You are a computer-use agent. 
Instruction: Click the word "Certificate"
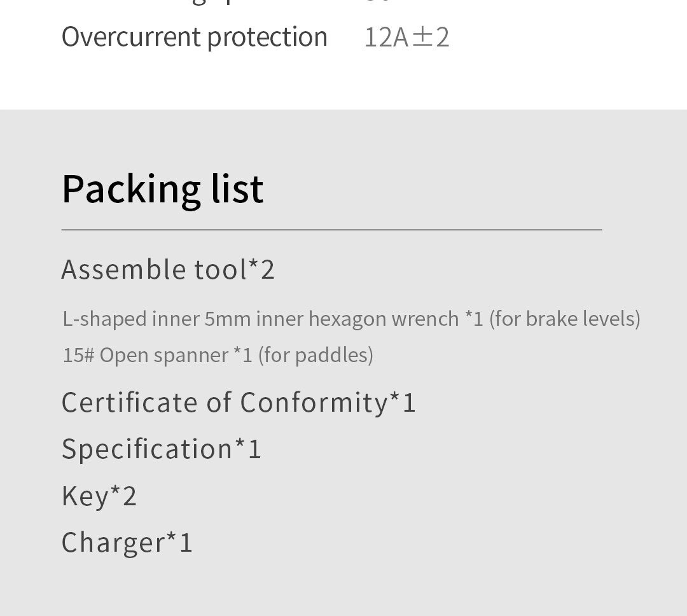pyautogui.click(x=130, y=402)
